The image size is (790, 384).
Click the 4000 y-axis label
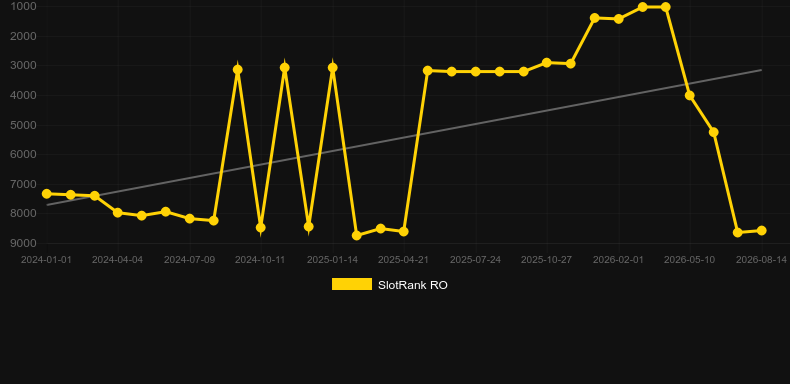[x=23, y=95]
